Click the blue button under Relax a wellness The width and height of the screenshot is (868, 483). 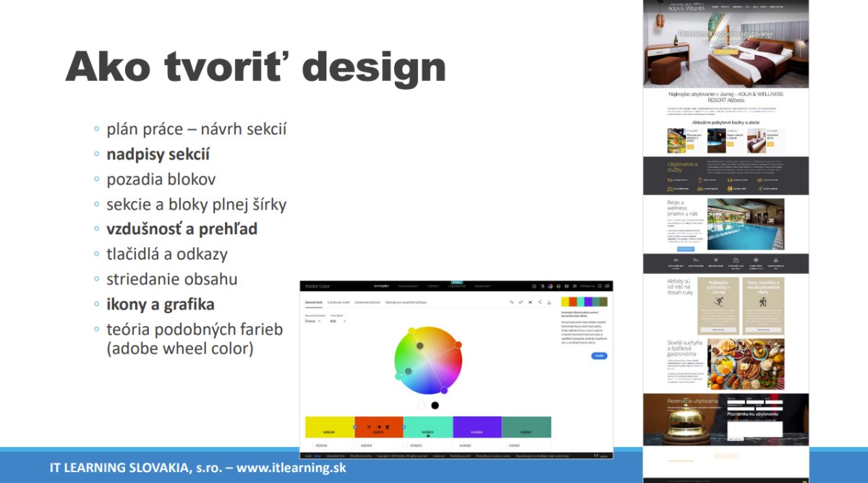pos(686,249)
